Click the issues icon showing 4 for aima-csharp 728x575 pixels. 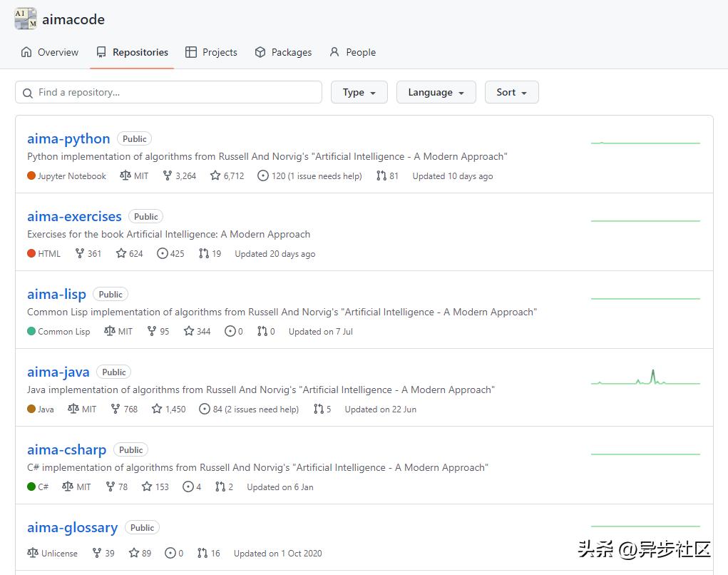[188, 487]
